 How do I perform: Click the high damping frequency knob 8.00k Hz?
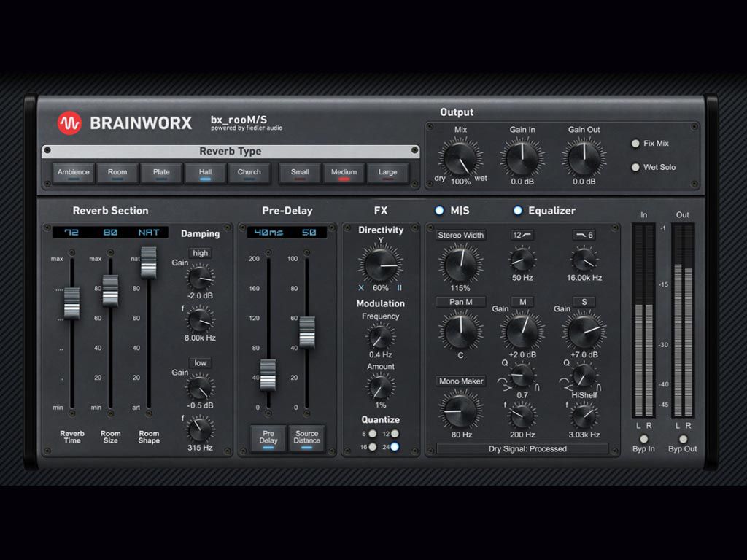(x=200, y=319)
